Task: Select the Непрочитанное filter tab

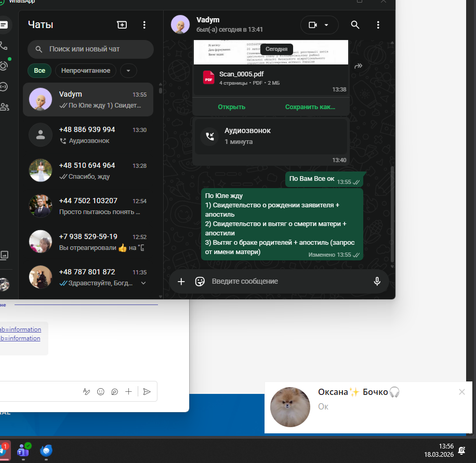Action: [86, 71]
